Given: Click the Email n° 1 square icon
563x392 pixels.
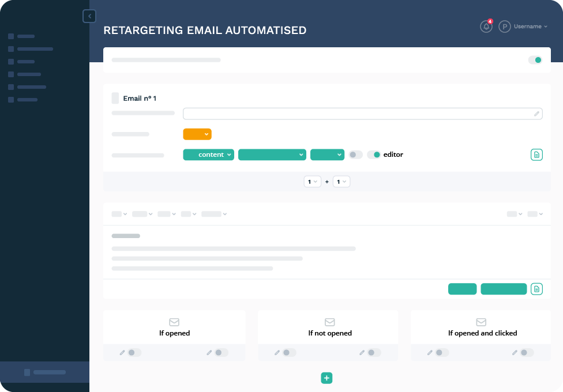Looking at the screenshot, I should pos(115,98).
